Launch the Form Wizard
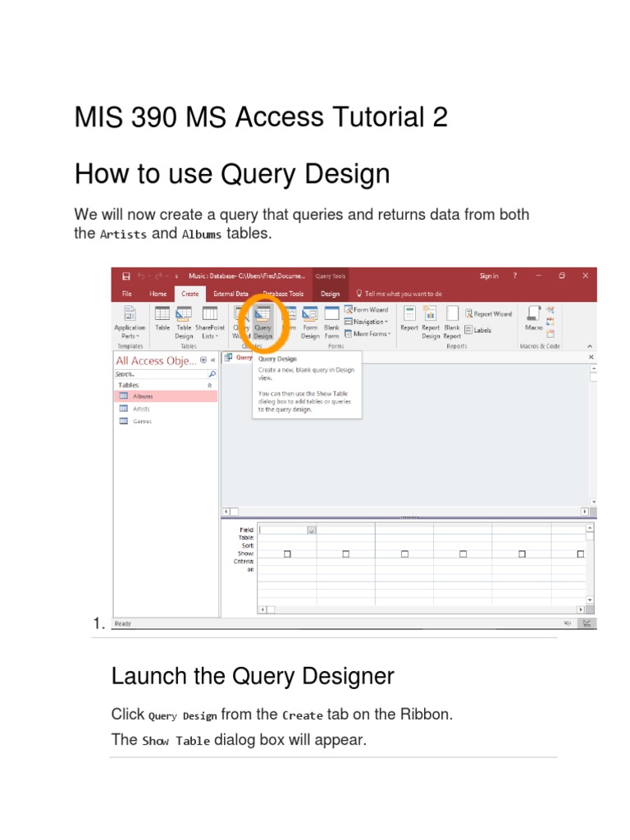This screenshot has width=630, height=840. (x=367, y=309)
